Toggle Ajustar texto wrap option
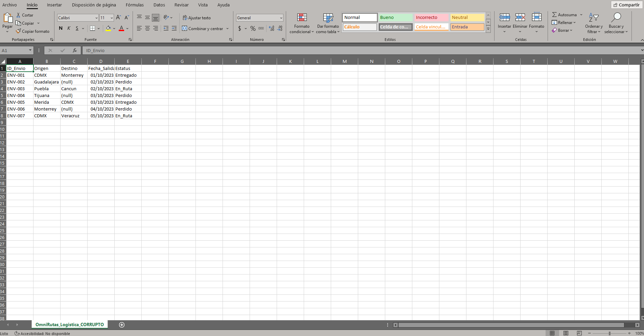Image resolution: width=644 pixels, height=336 pixels. (197, 18)
